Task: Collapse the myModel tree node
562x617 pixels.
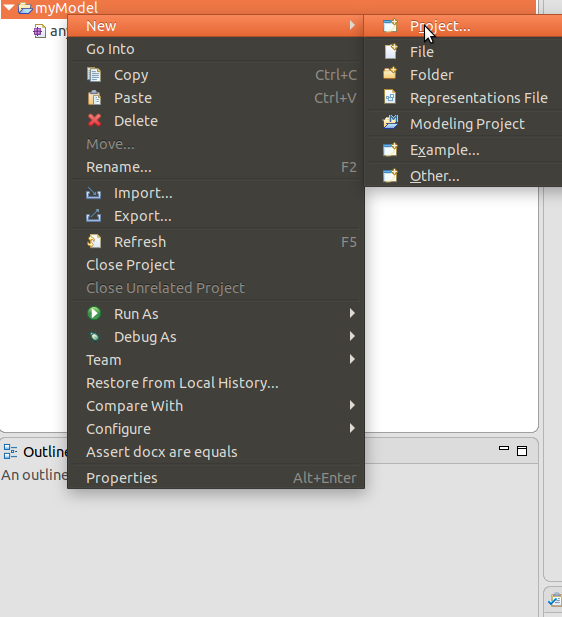Action: coord(9,7)
